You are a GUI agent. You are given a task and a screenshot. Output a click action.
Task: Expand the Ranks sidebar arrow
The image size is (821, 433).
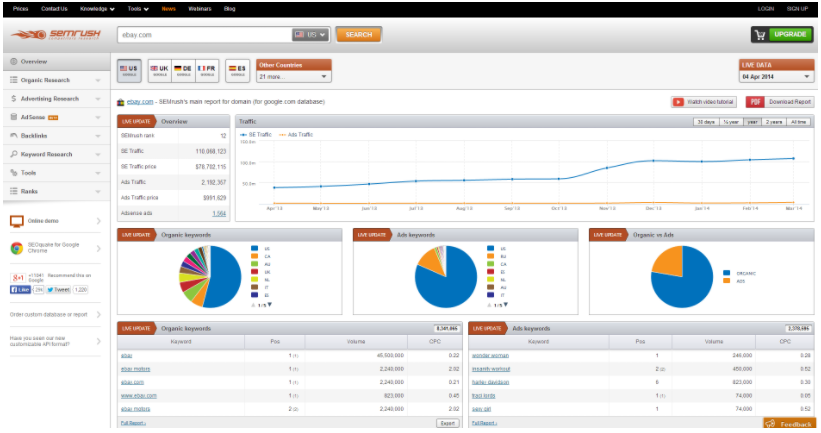(98, 192)
